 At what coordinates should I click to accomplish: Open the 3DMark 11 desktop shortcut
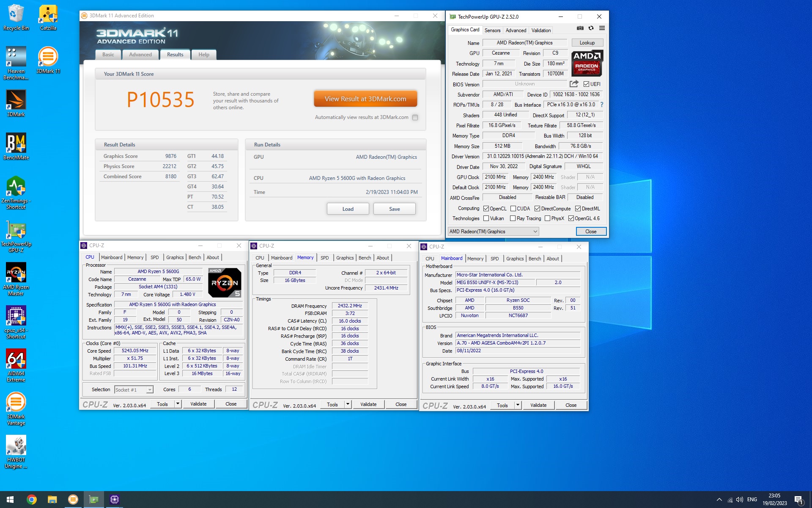point(48,60)
